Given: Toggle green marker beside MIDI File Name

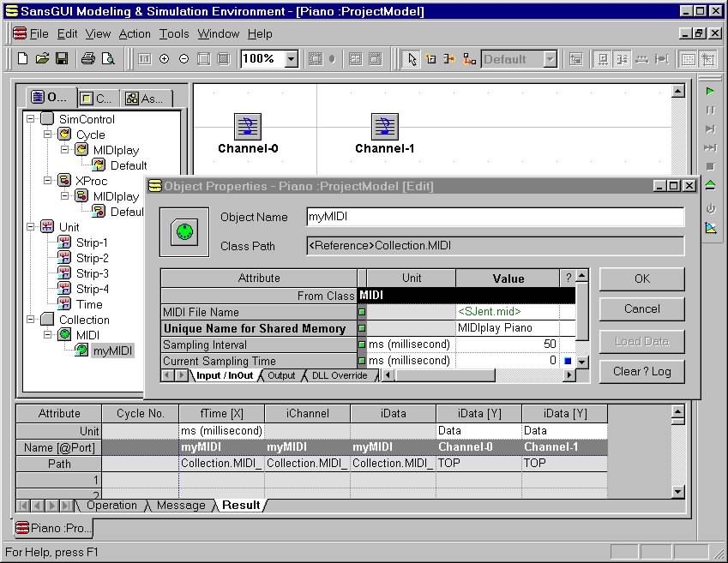Looking at the screenshot, I should click(x=362, y=312).
